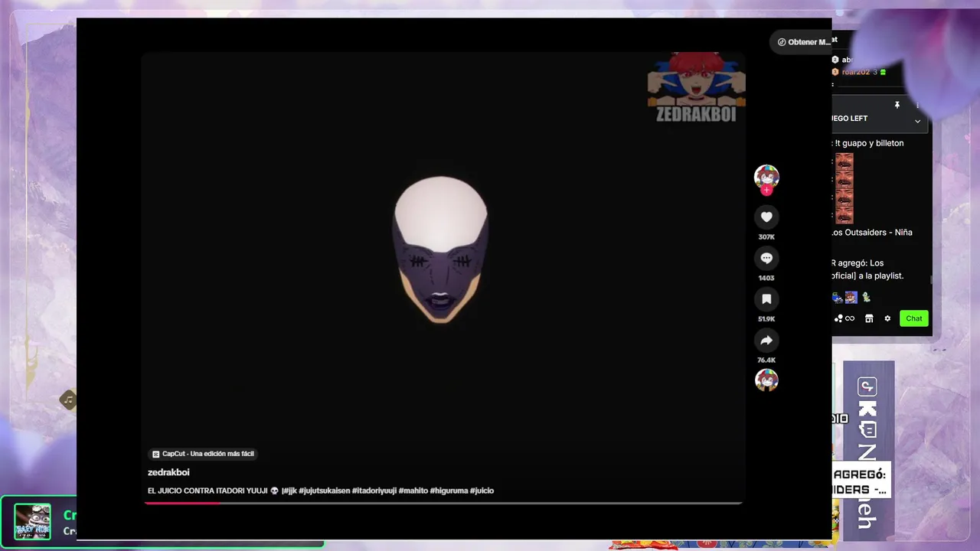Screen dimensions: 980x551
Task: Click the music note badge at left edge
Action: pyautogui.click(x=68, y=399)
